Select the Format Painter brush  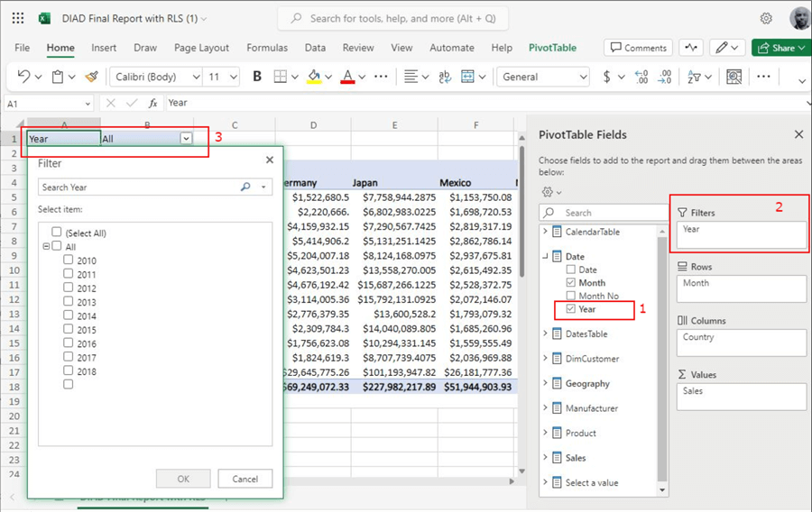91,77
